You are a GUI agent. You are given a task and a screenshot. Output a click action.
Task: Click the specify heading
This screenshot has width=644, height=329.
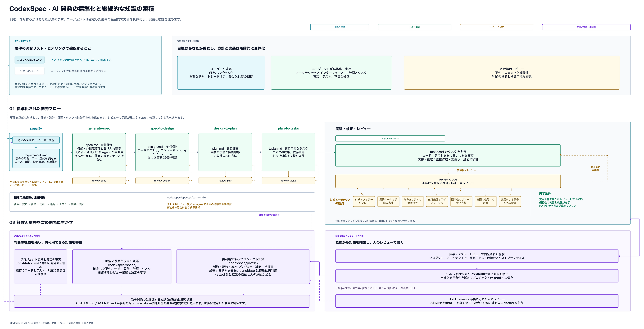[x=36, y=128]
